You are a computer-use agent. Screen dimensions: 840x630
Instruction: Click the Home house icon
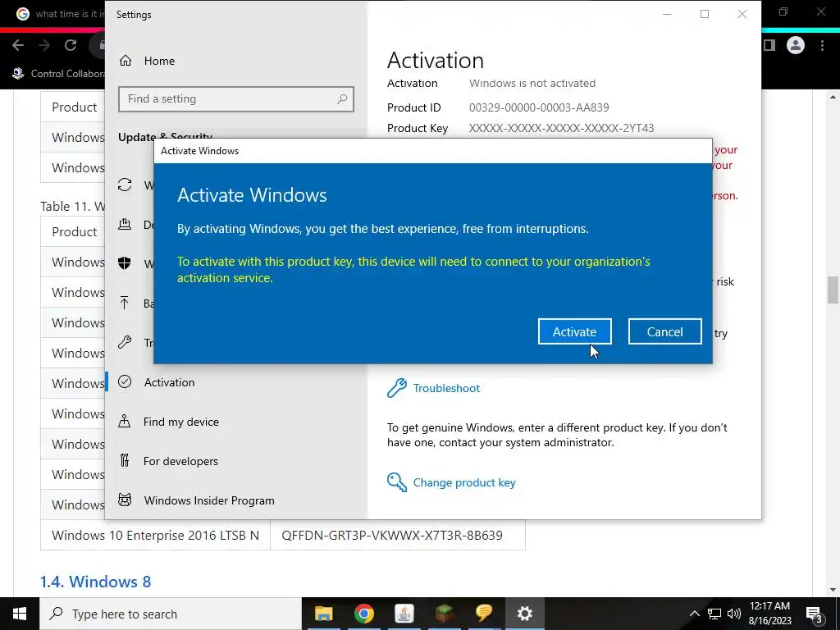pyautogui.click(x=126, y=61)
